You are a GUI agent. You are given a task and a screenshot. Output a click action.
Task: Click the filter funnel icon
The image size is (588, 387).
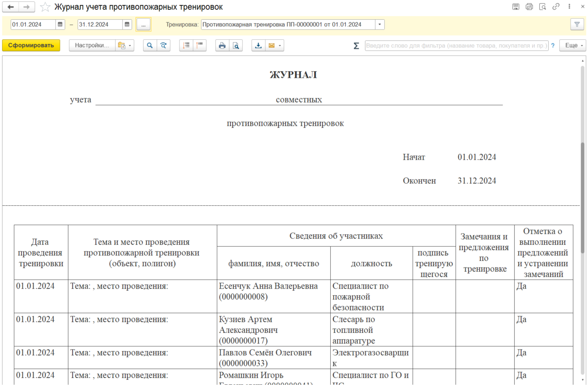pyautogui.click(x=577, y=25)
